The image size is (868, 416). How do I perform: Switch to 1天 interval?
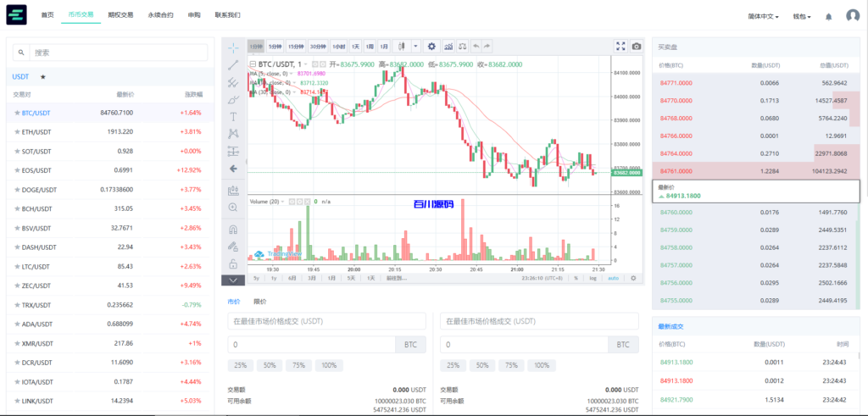click(x=355, y=47)
